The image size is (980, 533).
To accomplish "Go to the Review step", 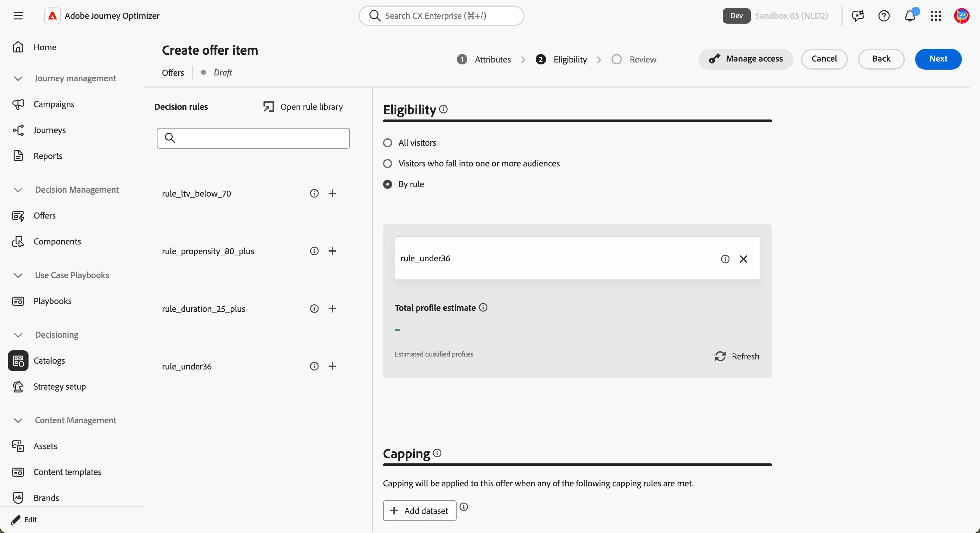I will point(634,59).
